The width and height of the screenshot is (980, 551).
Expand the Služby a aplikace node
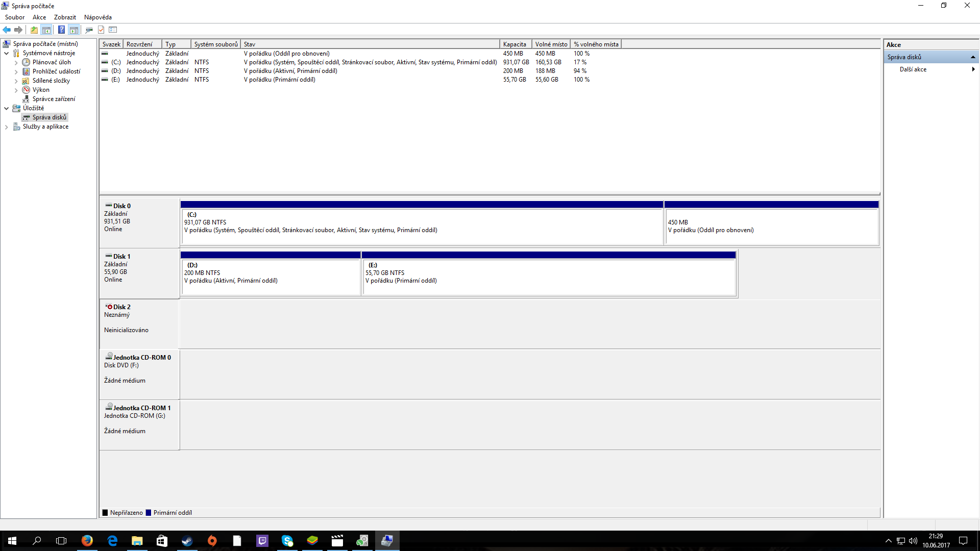(x=6, y=127)
